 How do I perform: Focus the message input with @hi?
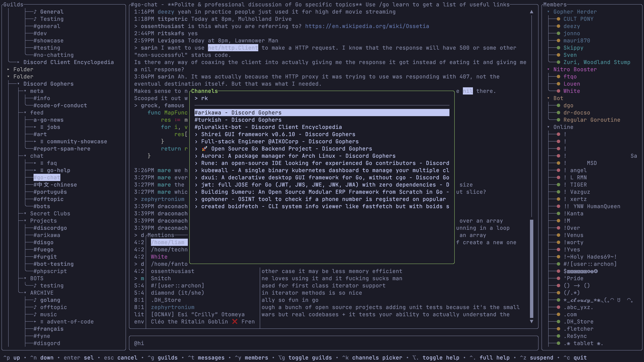[x=334, y=343]
